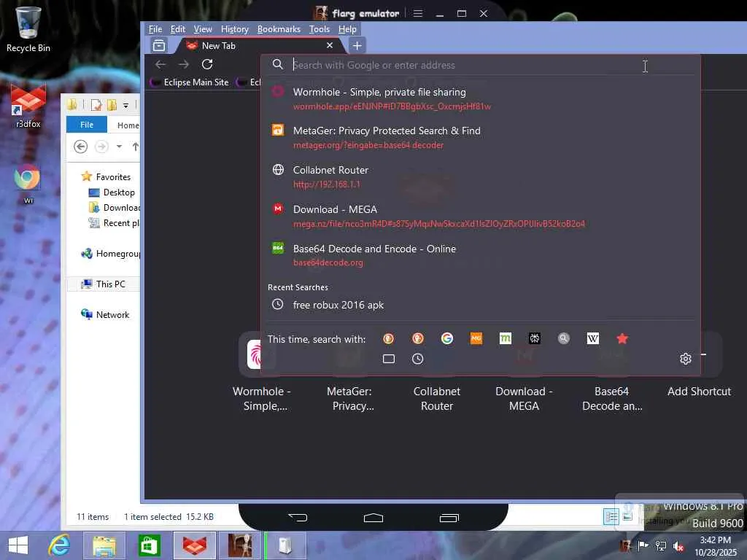This screenshot has width=747, height=560.
Task: Open Action Center flag tray icon
Action: pos(643,545)
